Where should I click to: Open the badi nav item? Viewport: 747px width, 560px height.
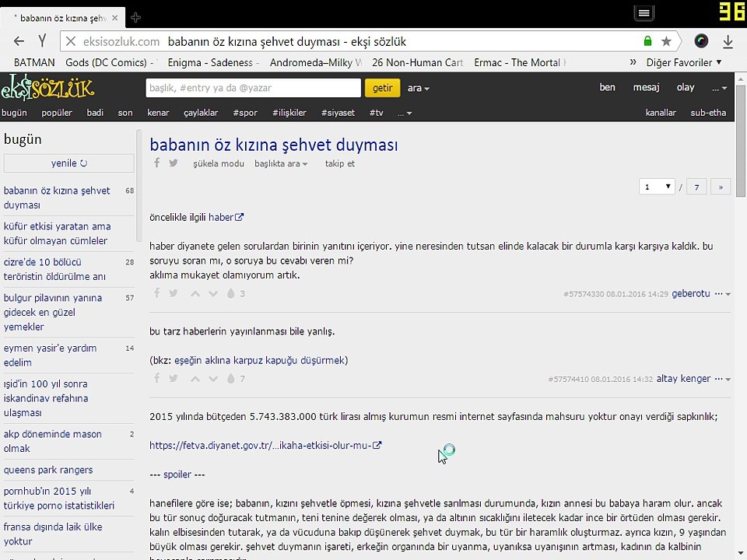(95, 113)
